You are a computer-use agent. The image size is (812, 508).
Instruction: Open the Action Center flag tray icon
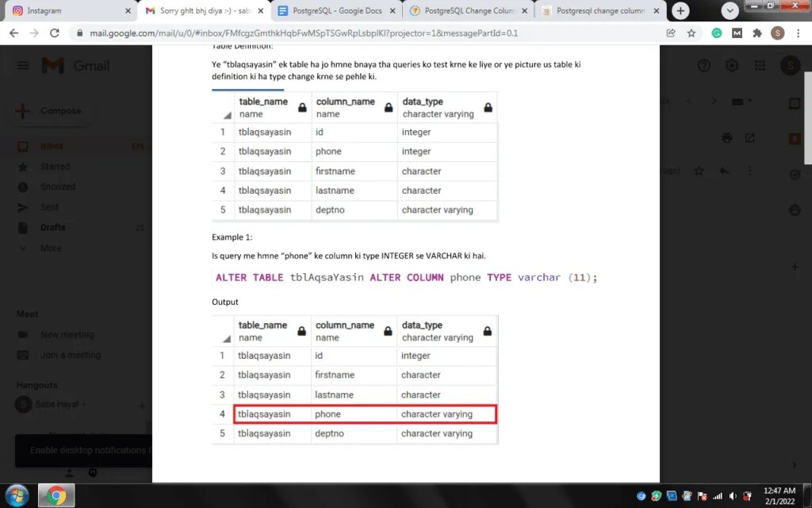[703, 496]
